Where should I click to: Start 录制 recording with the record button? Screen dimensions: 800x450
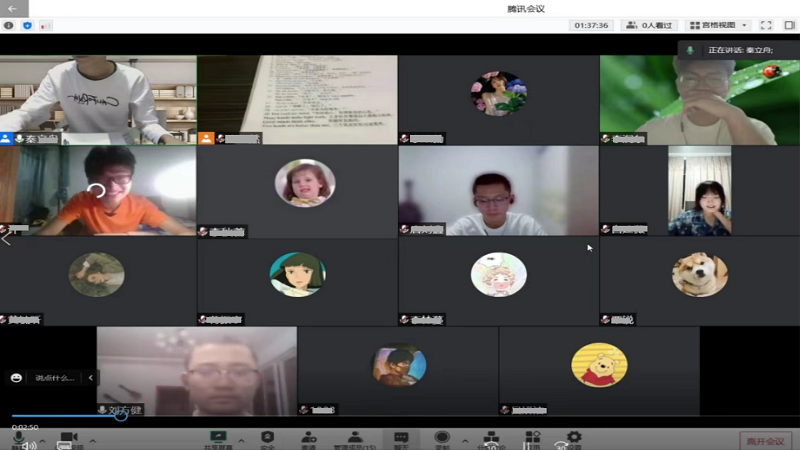(x=442, y=439)
